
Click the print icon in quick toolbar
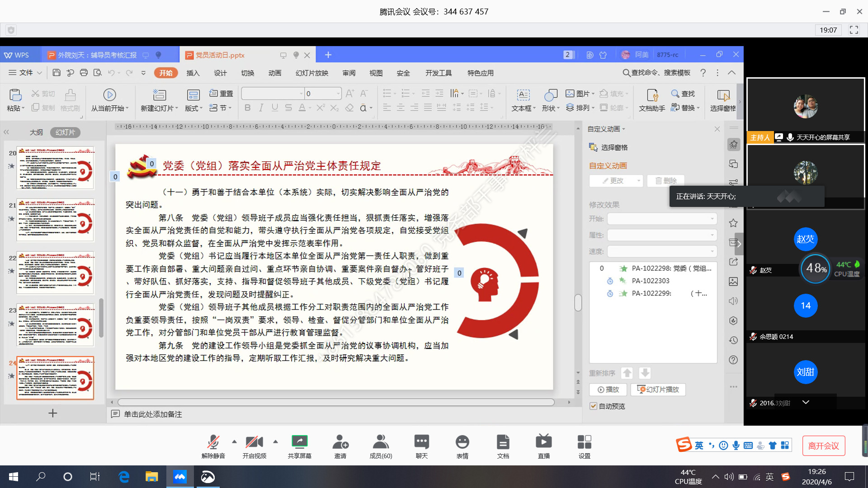(x=84, y=73)
